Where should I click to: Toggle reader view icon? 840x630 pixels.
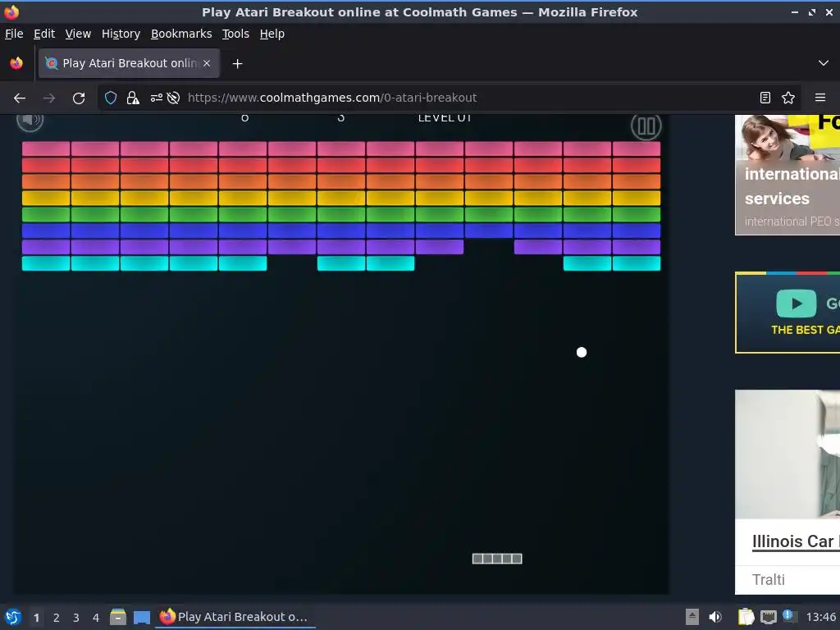point(765,98)
